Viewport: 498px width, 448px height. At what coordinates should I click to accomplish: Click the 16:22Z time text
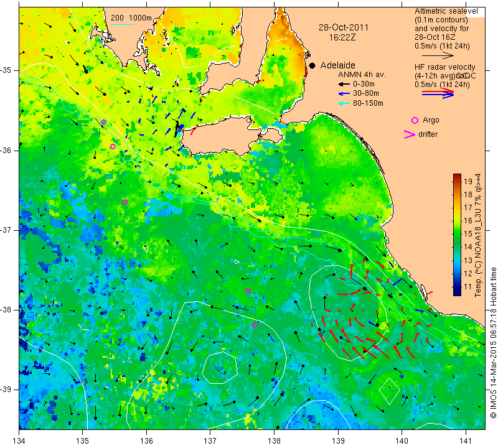[x=342, y=37]
